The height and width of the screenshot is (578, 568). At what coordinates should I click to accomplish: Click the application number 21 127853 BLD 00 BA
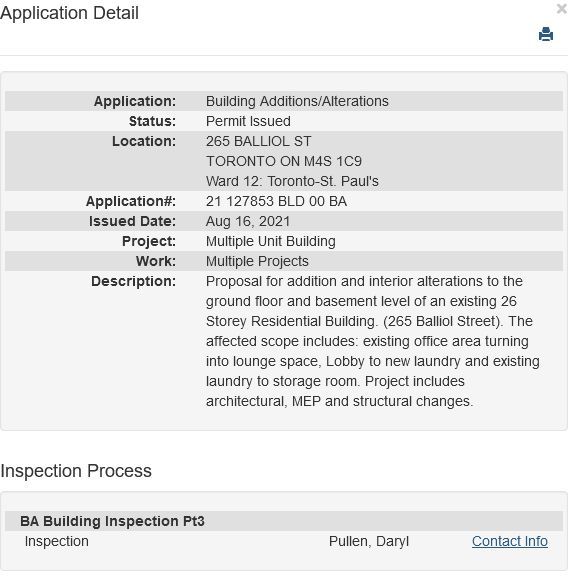point(276,201)
